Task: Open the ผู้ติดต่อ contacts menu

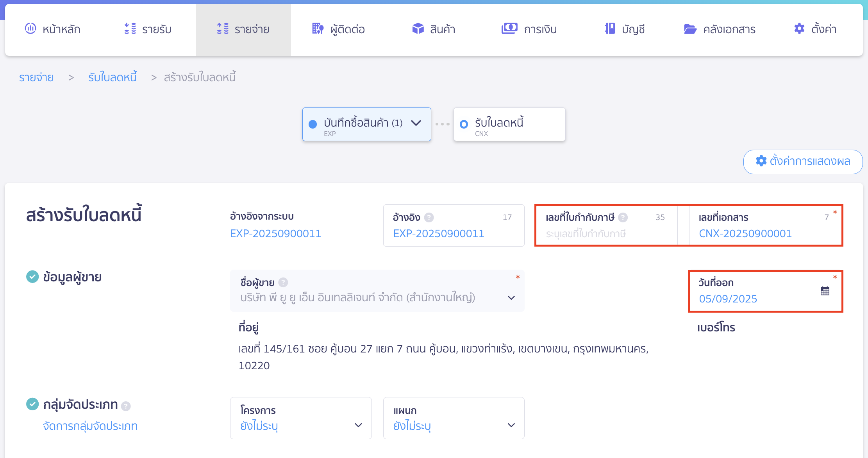Action: (338, 29)
